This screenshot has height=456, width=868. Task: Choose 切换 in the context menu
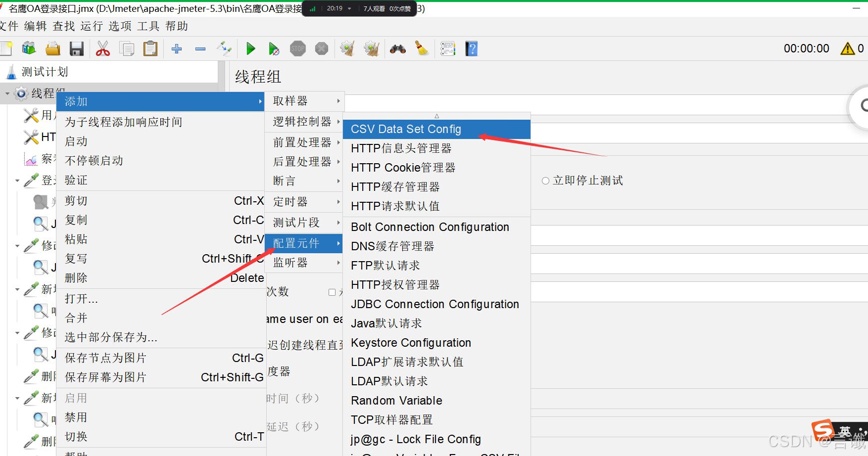pos(161,437)
